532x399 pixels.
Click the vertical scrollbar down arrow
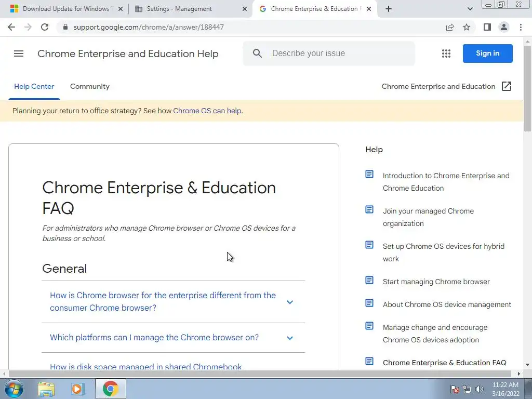(x=528, y=365)
